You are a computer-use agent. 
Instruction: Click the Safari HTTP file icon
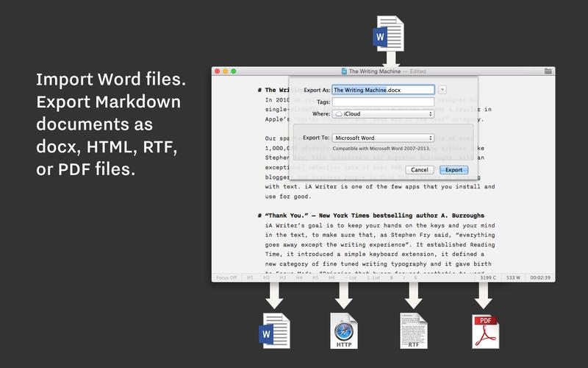coord(344,330)
